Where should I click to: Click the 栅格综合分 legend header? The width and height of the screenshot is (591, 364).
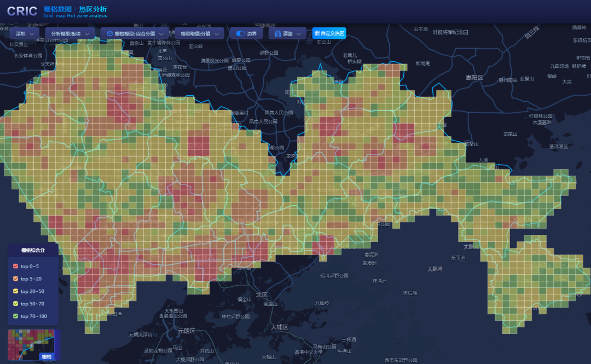click(33, 250)
